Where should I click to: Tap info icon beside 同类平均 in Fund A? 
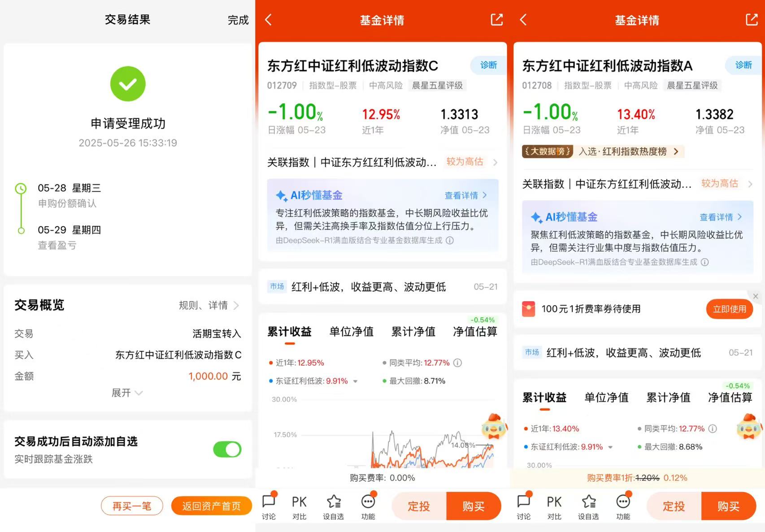click(x=713, y=428)
